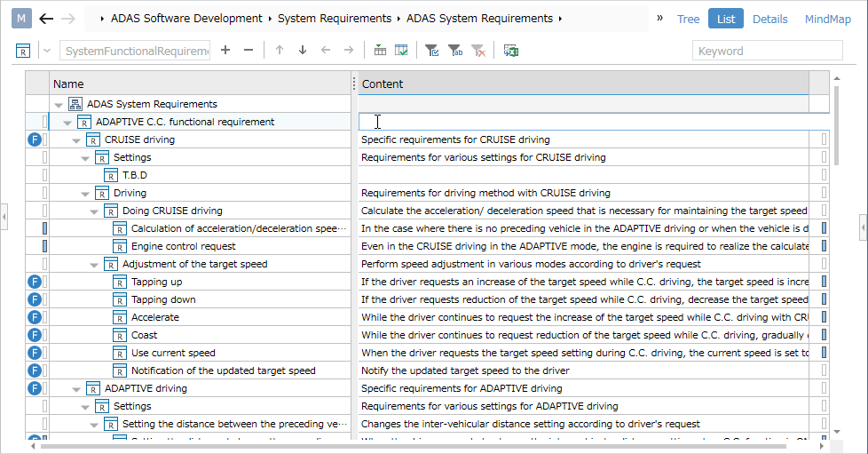Screen dimensions: 868x454
Task: Open the MindMap view tab
Action: tap(827, 19)
